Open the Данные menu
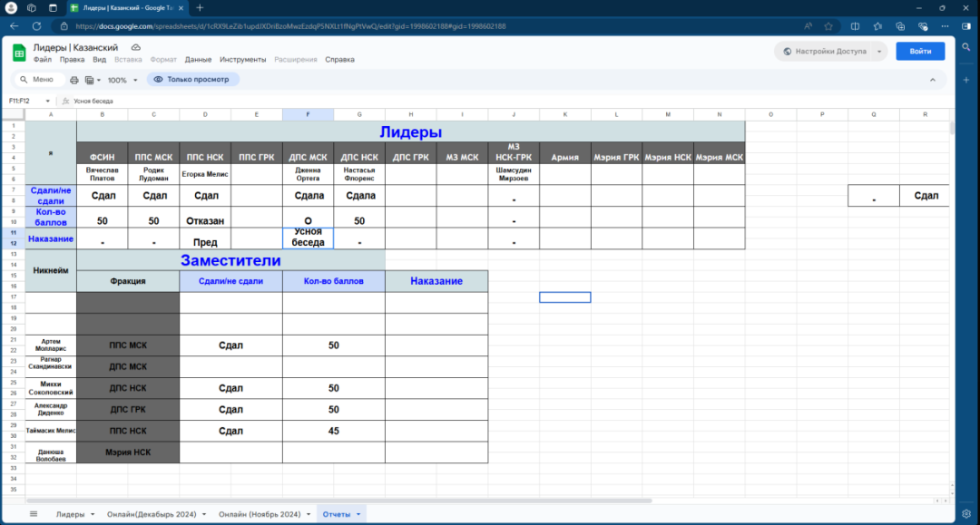 click(x=198, y=60)
